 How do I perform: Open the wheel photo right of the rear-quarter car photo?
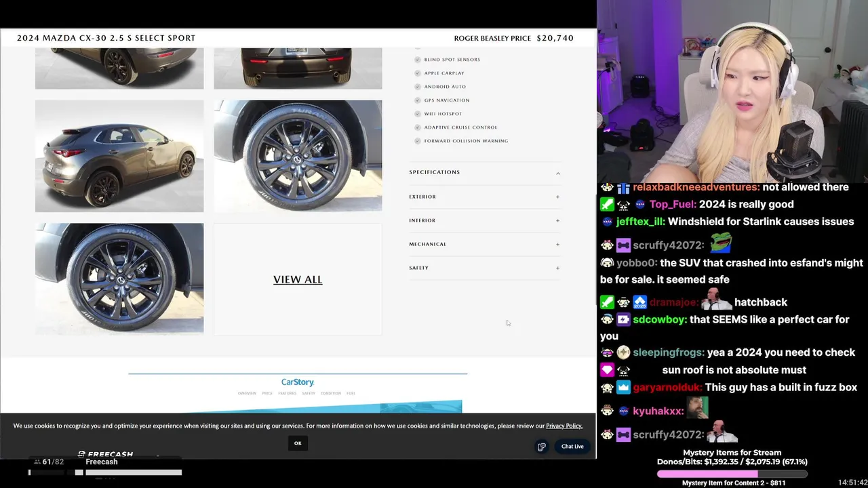tap(298, 156)
